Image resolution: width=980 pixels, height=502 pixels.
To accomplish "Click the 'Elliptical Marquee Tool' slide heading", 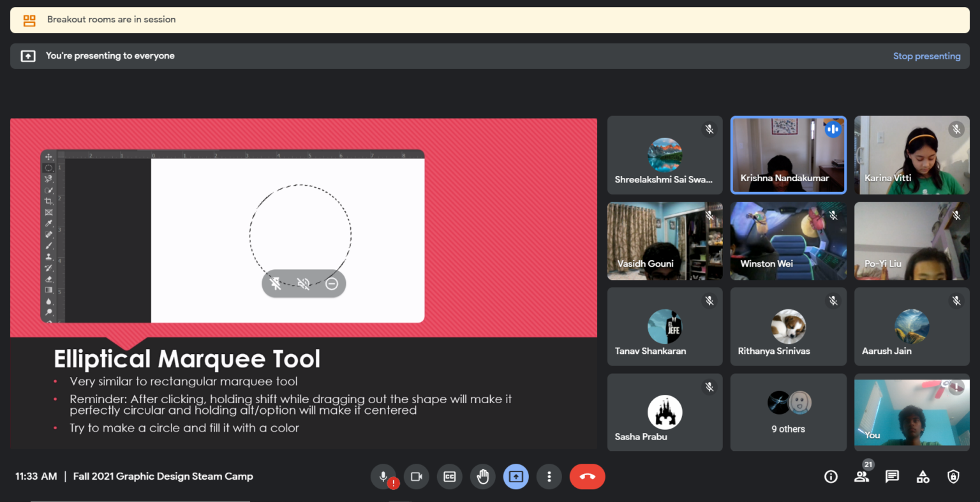I will click(x=187, y=359).
